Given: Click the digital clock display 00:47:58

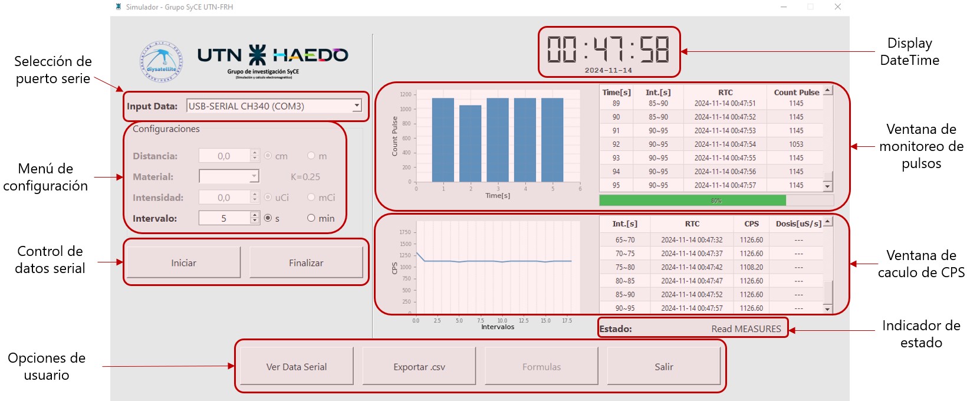Looking at the screenshot, I should 609,49.
